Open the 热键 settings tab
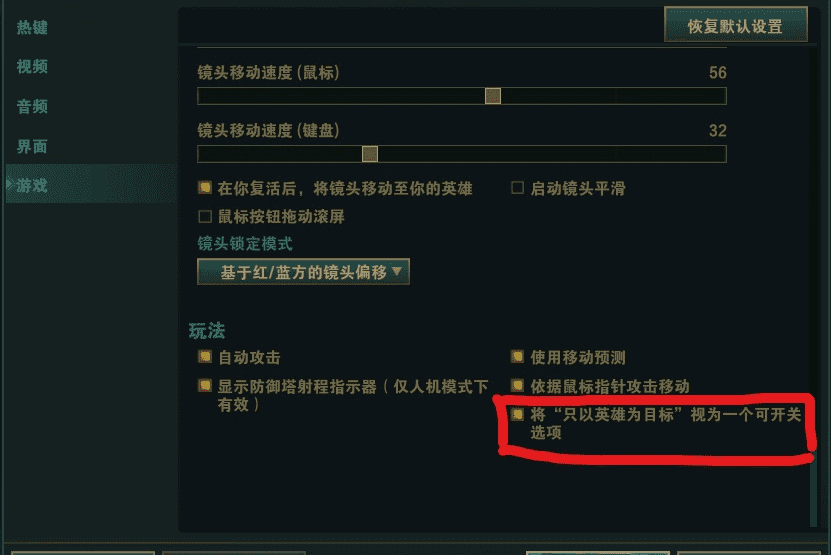 pos(32,27)
